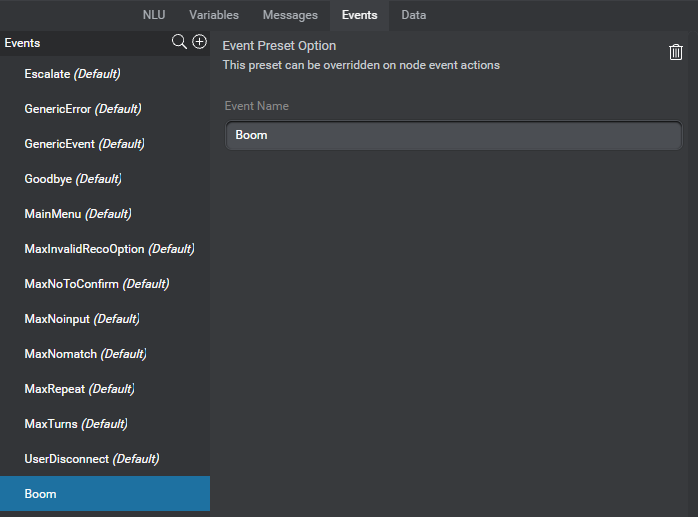Choose the GenericEvent (Default) event
The image size is (698, 517).
pos(105,144)
